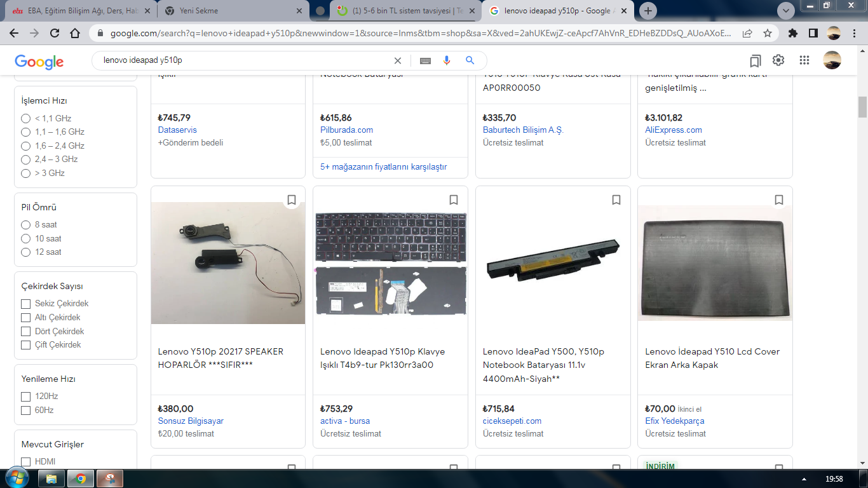
Task: Check the Dört Çekirdek filter
Action: [x=25, y=332]
